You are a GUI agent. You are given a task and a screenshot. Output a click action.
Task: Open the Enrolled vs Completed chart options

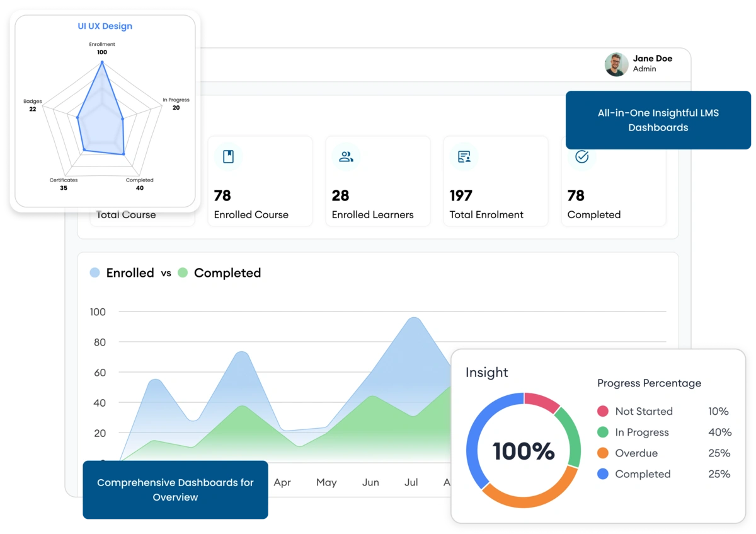click(175, 272)
